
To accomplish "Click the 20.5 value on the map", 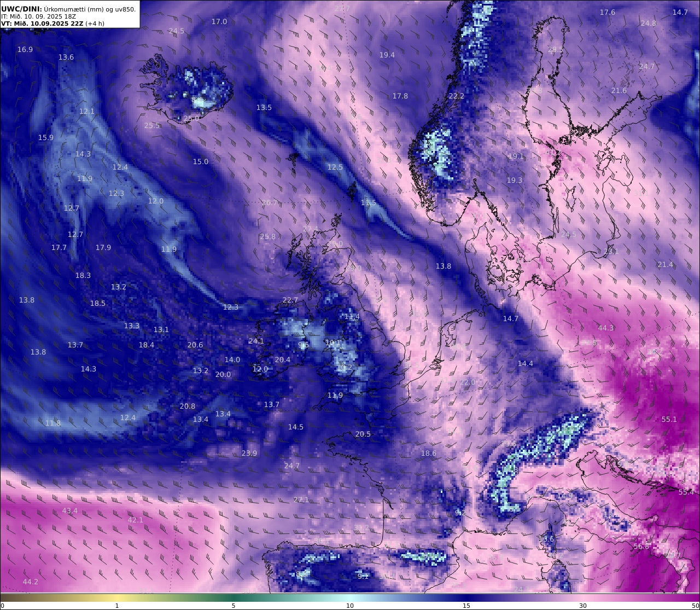I will pos(363,434).
